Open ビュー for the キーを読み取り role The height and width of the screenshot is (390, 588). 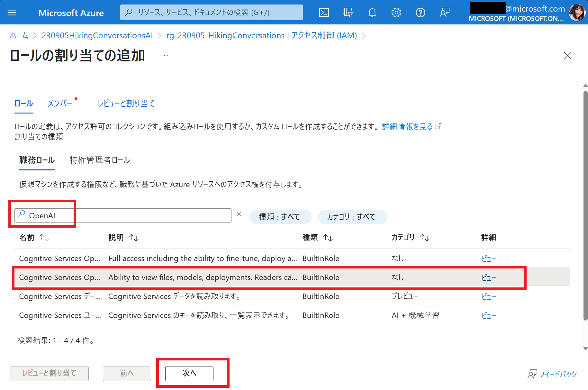tap(489, 315)
